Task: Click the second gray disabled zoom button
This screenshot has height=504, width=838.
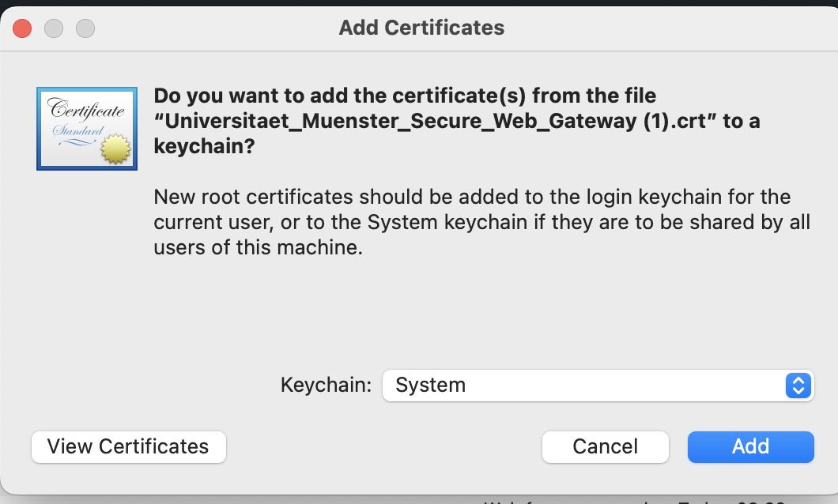Action: tap(85, 28)
